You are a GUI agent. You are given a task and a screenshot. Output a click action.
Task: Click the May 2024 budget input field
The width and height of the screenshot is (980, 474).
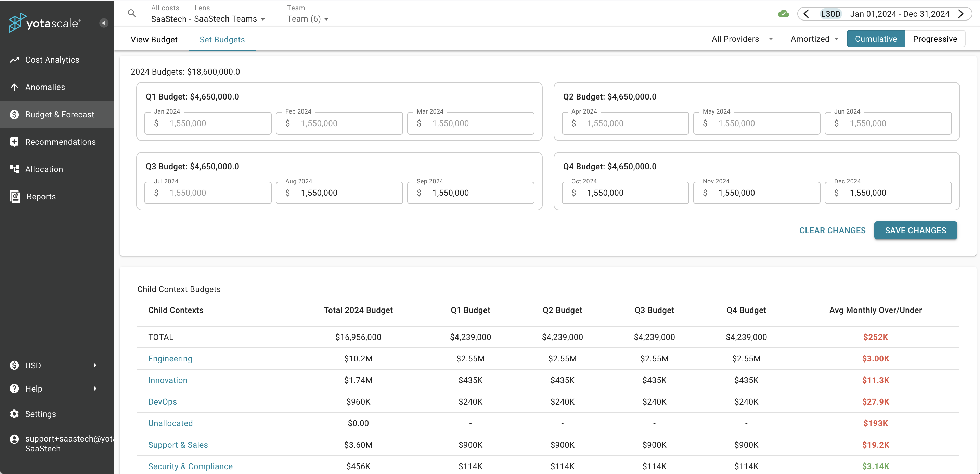[757, 123]
